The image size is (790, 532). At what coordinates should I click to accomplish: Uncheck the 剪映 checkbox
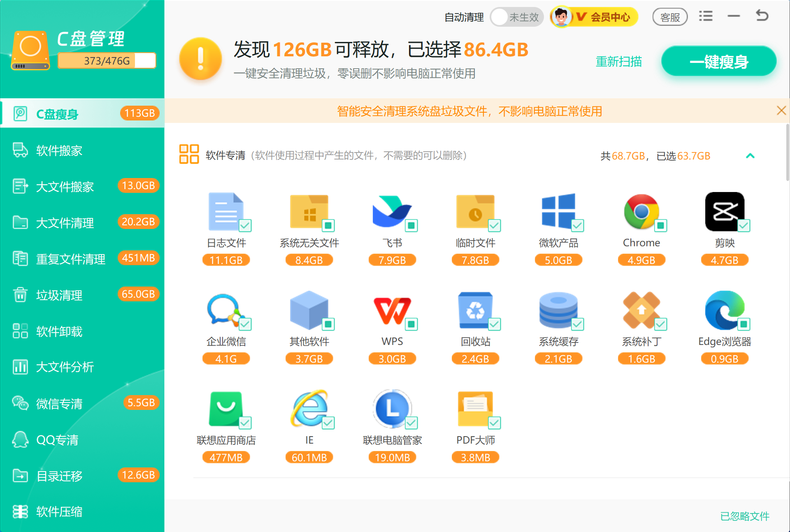point(744,225)
